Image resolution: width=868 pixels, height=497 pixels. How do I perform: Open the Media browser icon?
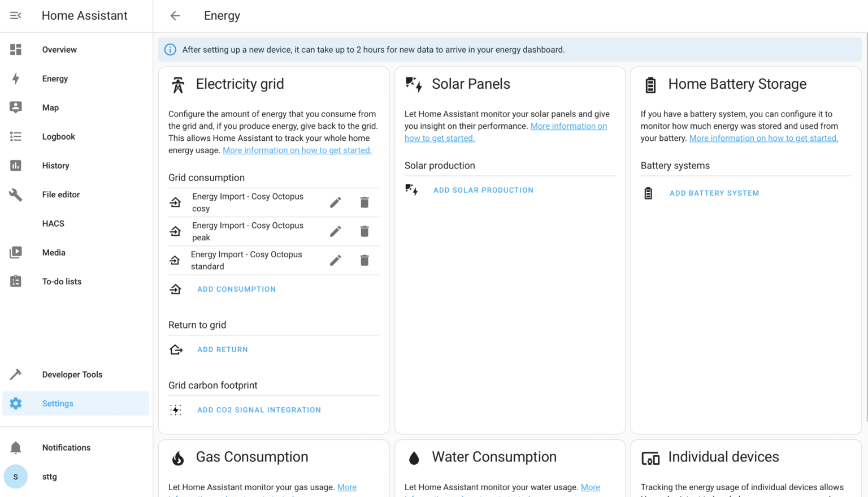[x=15, y=252]
